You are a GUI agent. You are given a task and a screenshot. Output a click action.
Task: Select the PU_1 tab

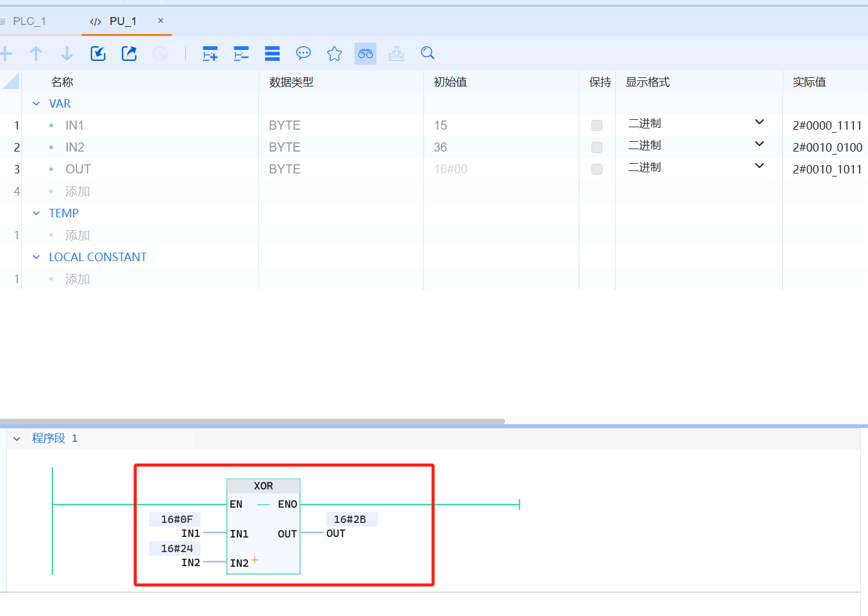tap(122, 21)
